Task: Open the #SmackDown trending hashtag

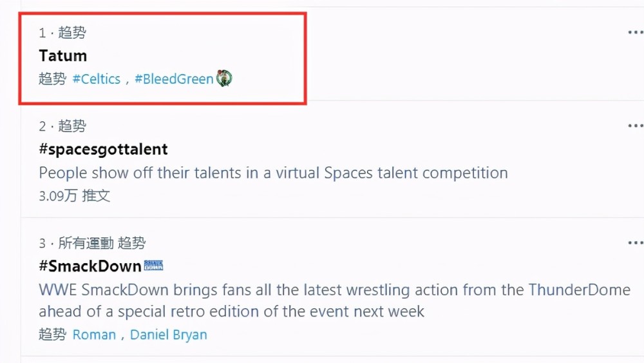Action: 90,266
